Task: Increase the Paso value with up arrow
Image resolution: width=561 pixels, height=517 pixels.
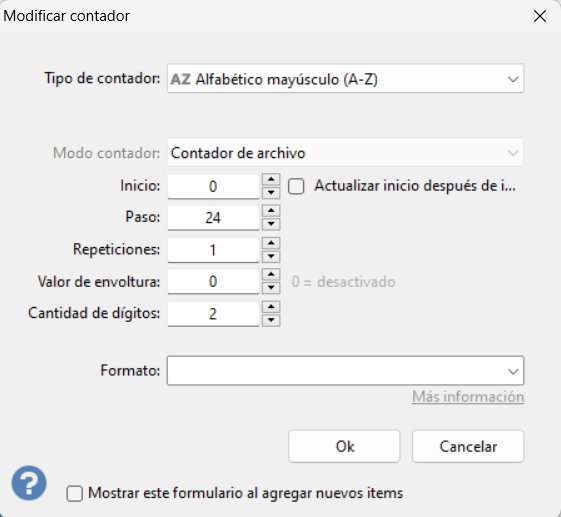Action: (x=271, y=211)
